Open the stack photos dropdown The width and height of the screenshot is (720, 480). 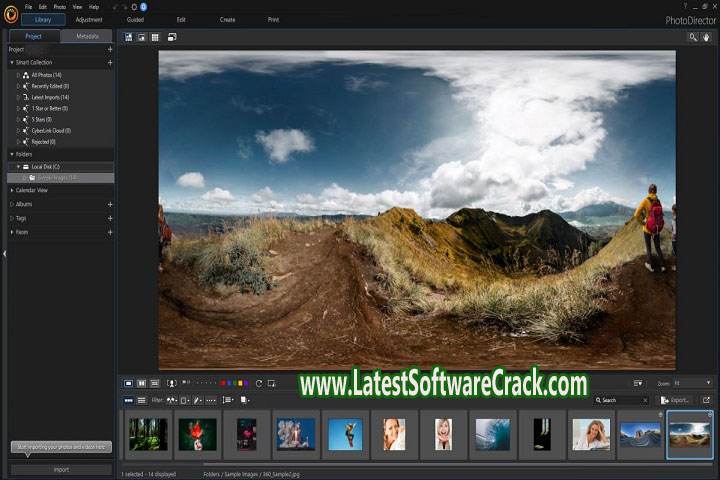[245, 400]
